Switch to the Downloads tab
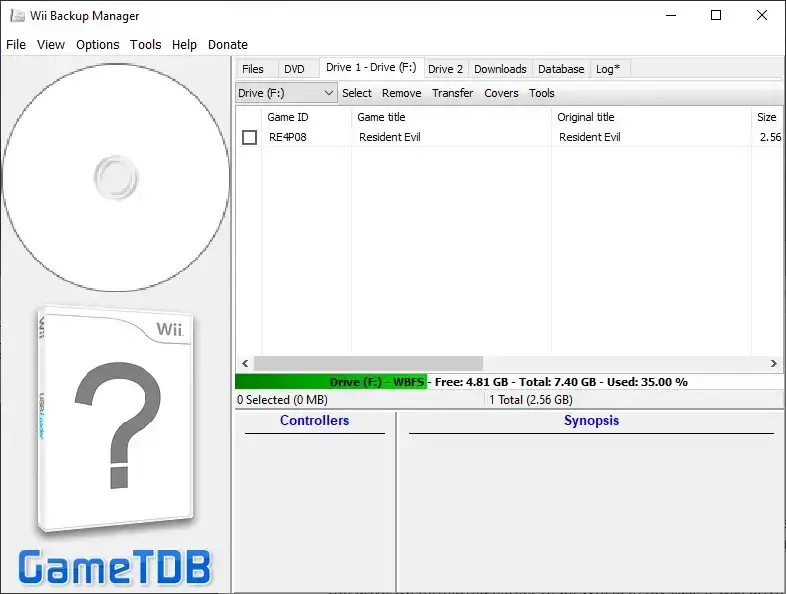786x594 pixels. 500,69
